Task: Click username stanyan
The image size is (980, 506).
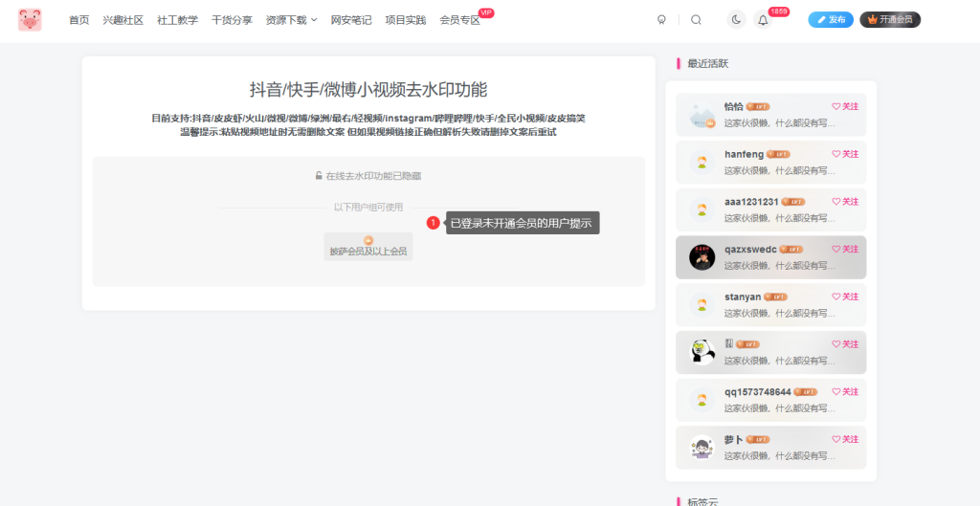Action: click(x=743, y=297)
